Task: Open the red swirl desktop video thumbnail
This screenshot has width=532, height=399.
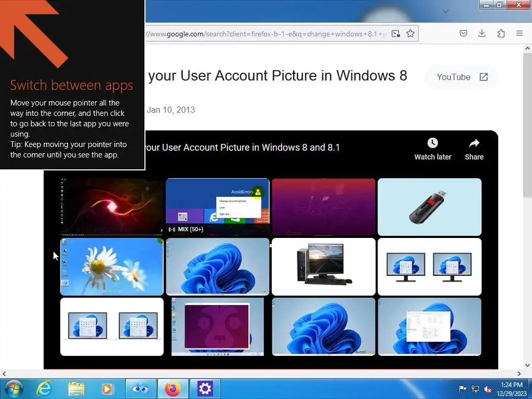Action: 112,207
